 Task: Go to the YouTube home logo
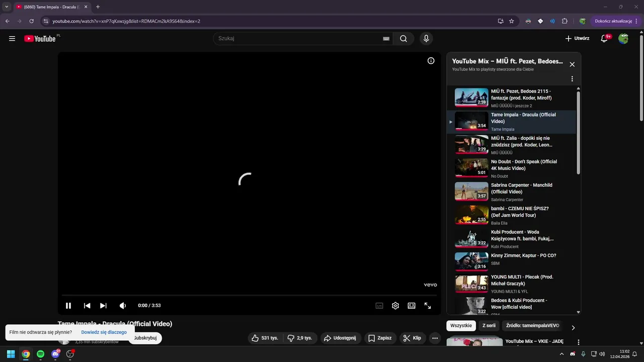pos(40,39)
